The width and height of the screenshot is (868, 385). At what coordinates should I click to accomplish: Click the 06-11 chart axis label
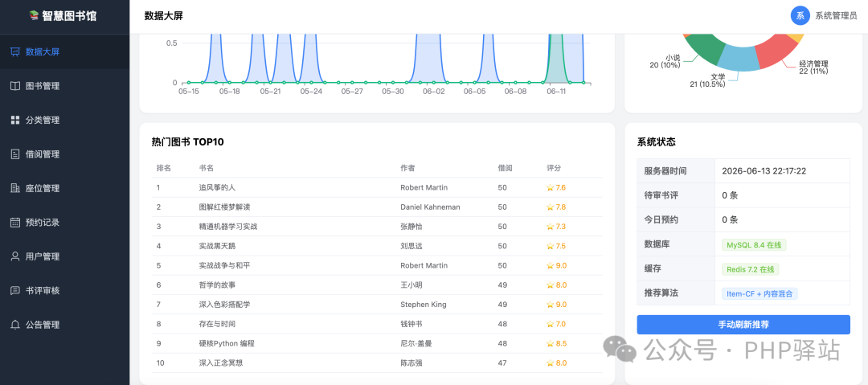[x=556, y=92]
